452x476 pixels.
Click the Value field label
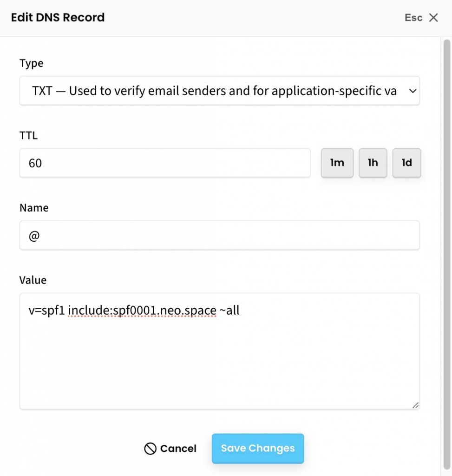tap(33, 280)
